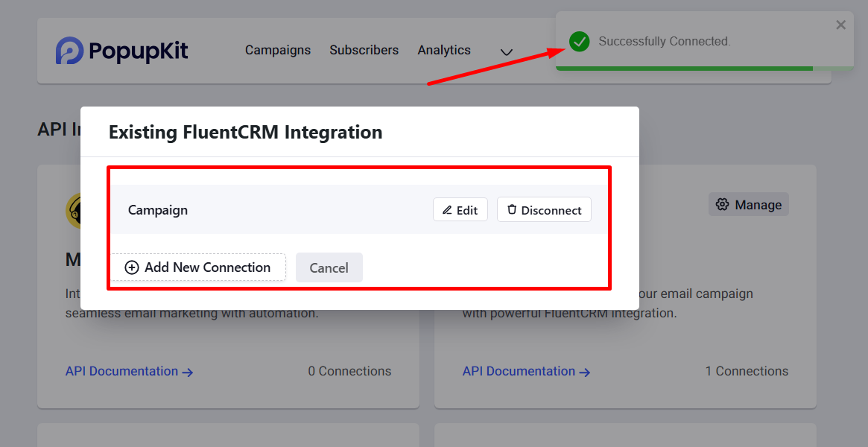Viewport: 868px width, 447px height.
Task: Expand the chevron dropdown beside Analytics
Action: (x=507, y=52)
